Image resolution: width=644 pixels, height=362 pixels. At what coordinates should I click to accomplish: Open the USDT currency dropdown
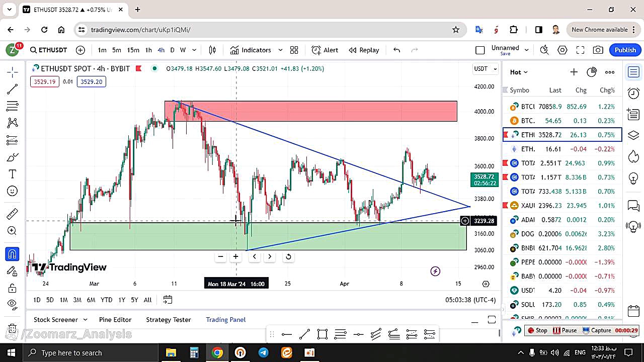486,69
